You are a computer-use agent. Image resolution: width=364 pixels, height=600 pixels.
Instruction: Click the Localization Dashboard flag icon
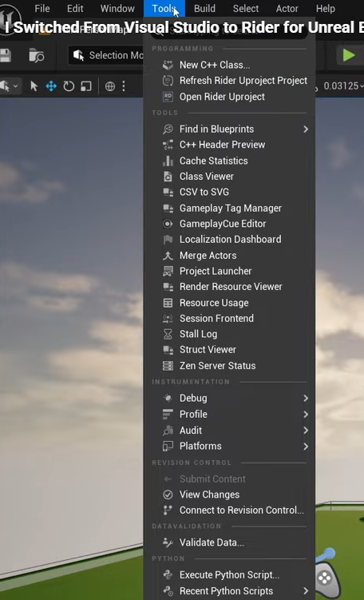[x=168, y=240]
